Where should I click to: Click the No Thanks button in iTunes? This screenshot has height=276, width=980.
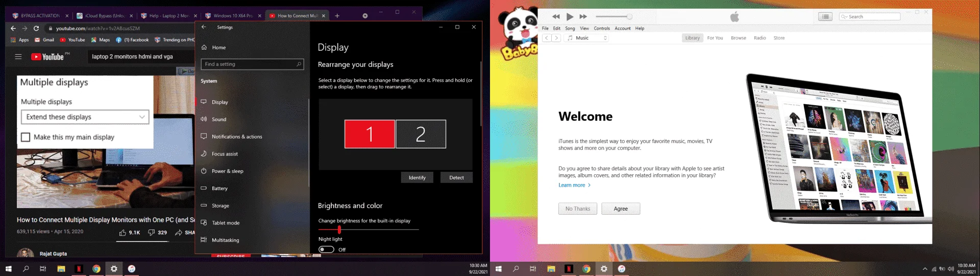(578, 209)
